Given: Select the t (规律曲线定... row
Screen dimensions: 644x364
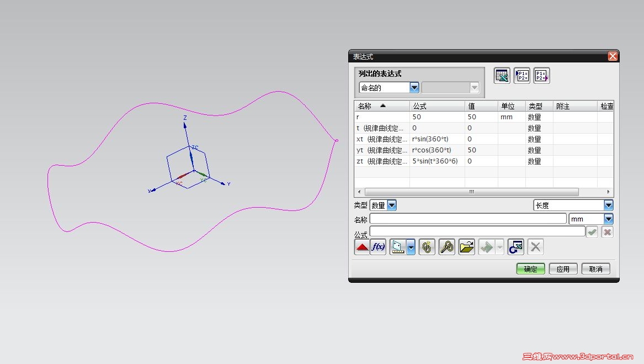Looking at the screenshot, I should (x=484, y=128).
